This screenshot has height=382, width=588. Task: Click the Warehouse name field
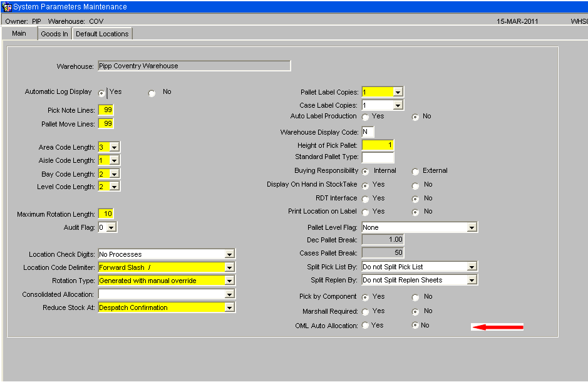194,66
